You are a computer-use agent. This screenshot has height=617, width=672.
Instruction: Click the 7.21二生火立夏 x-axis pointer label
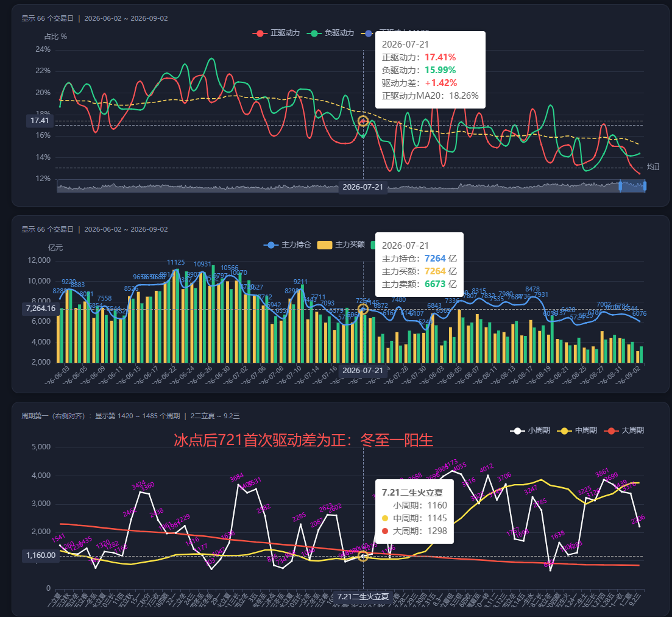(x=363, y=597)
